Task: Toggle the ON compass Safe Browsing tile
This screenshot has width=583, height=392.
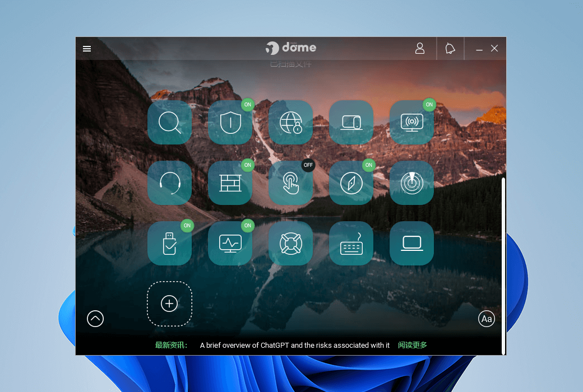Action: point(351,183)
